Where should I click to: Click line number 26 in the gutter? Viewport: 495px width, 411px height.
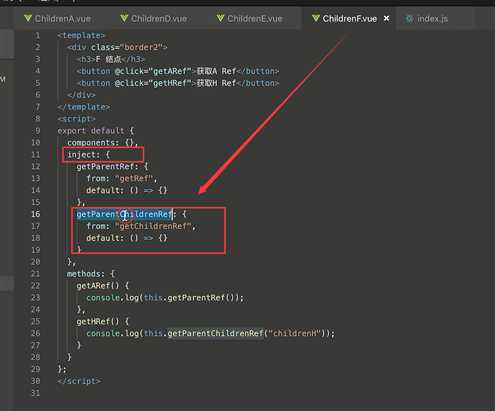point(35,333)
